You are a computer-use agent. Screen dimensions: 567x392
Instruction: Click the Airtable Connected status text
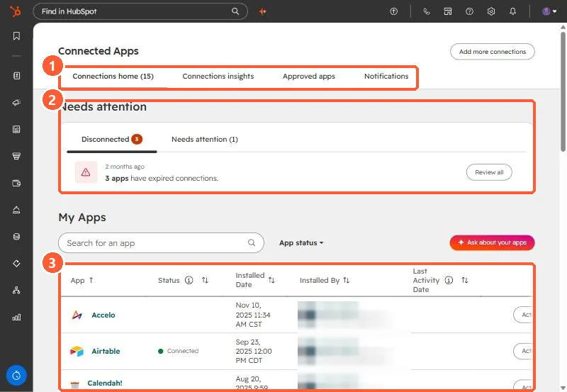[183, 351]
